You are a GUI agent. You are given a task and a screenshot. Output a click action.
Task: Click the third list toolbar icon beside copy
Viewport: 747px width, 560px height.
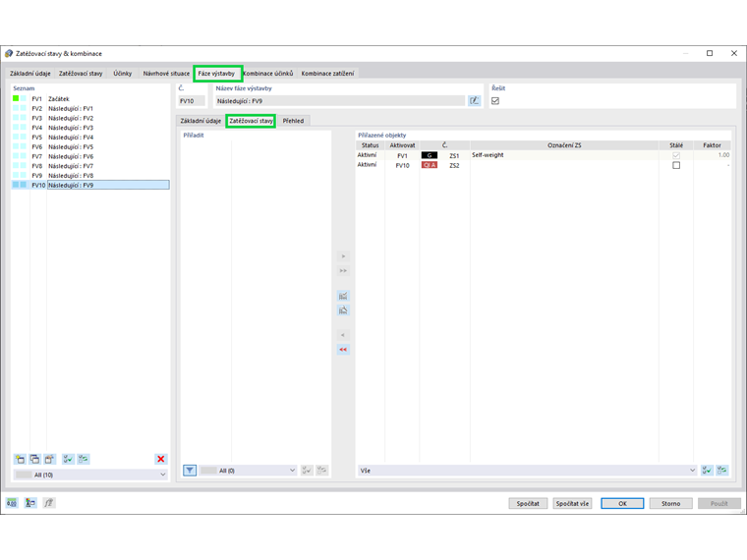pyautogui.click(x=49, y=459)
